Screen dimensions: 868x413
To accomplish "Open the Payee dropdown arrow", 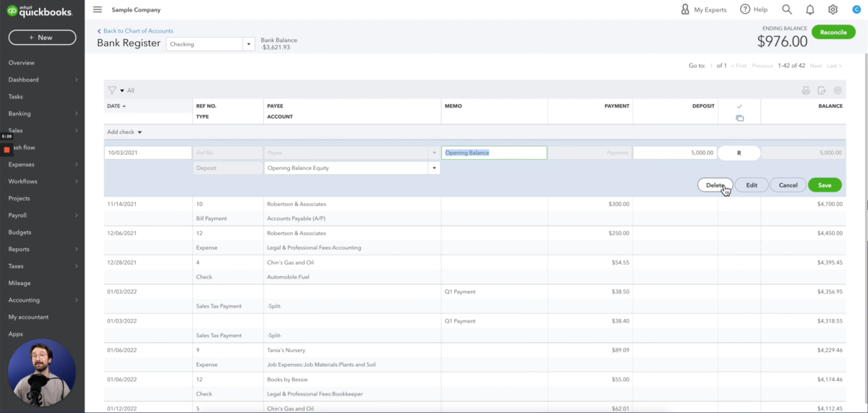I will click(x=435, y=153).
